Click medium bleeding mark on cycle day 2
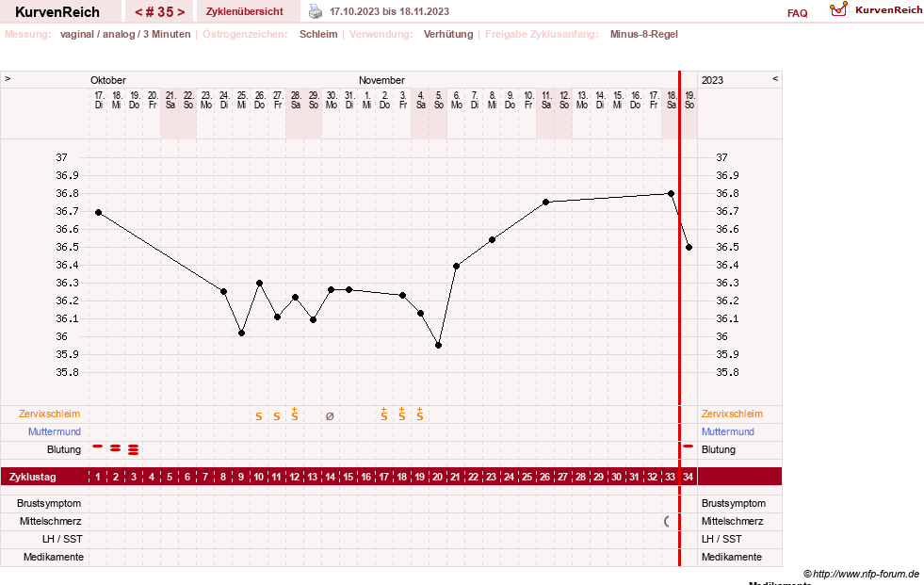Screen dimensions: 924x585 (x=116, y=448)
